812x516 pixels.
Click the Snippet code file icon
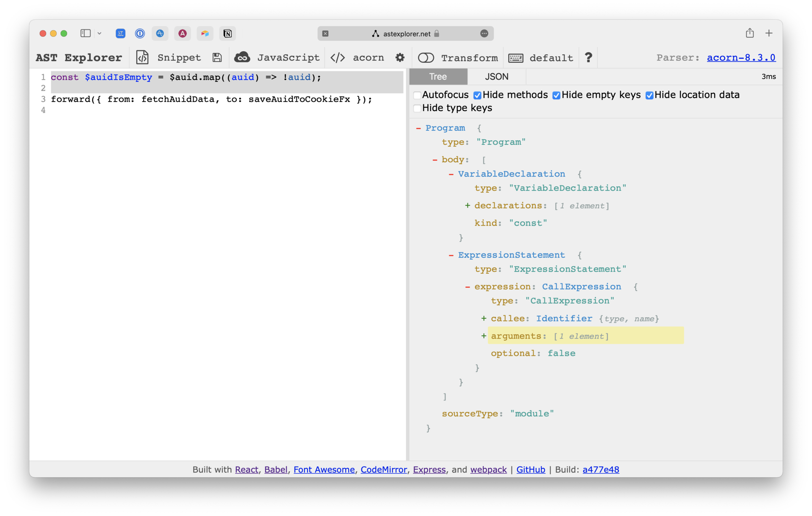(142, 57)
